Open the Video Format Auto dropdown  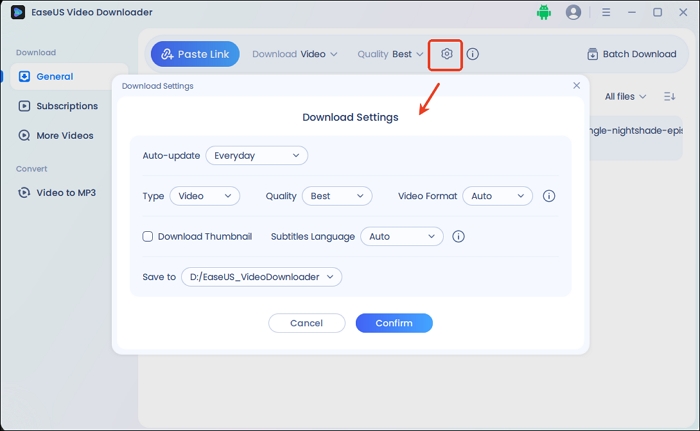(497, 196)
